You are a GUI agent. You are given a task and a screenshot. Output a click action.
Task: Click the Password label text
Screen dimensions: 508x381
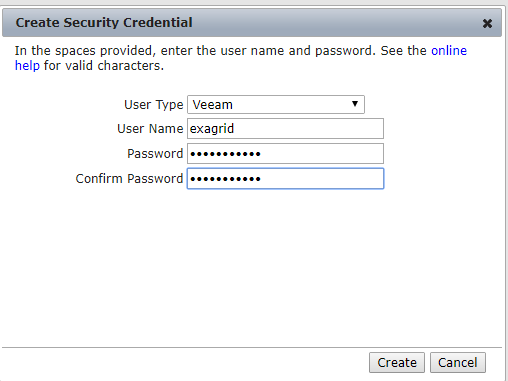pos(155,154)
